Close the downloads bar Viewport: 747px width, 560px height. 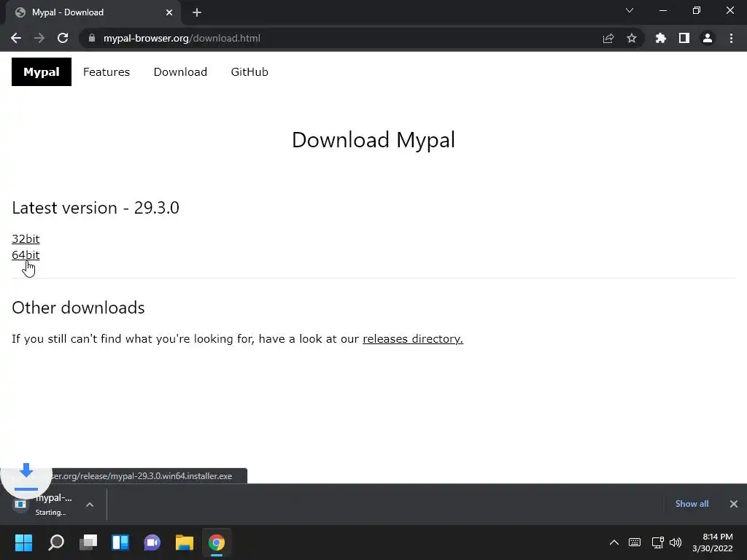pos(734,504)
